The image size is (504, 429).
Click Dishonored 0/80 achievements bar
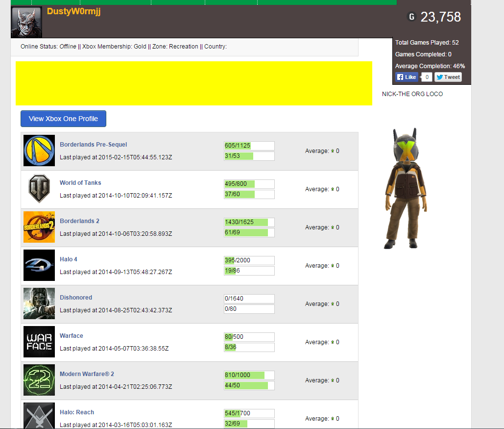click(x=249, y=309)
